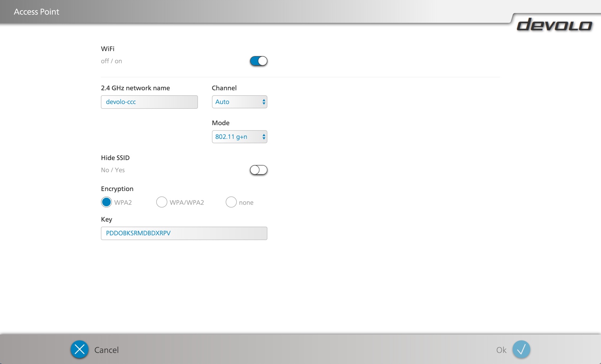Expand the Mode dropdown showing 802.11 g+n
Image resolution: width=601 pixels, height=364 pixels.
239,137
